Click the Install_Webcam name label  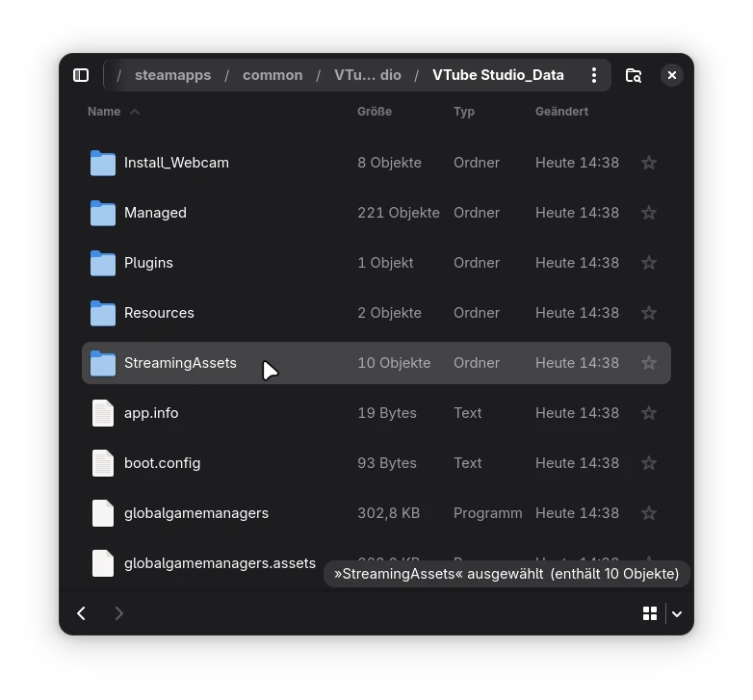(x=177, y=163)
